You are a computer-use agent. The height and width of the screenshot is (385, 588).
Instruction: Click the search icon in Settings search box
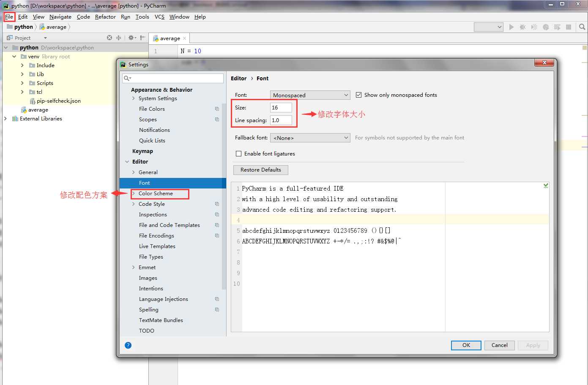[127, 78]
